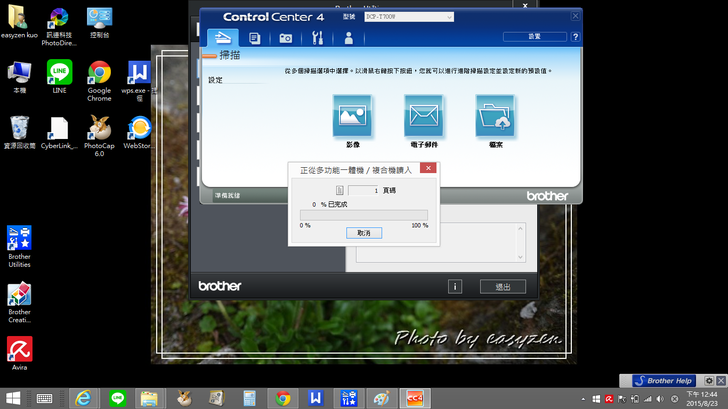Open LINE from the taskbar
Screen dimensions: 728x409
pyautogui.click(x=117, y=398)
